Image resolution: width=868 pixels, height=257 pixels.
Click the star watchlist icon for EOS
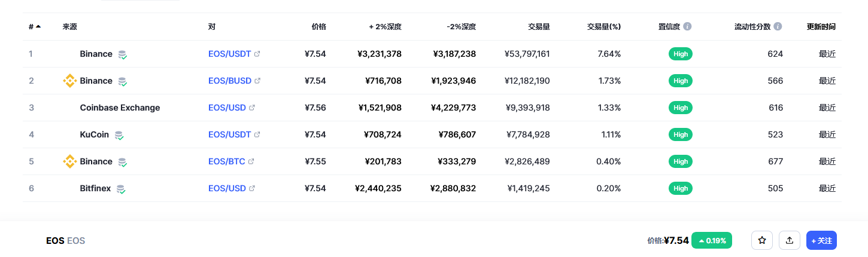tap(762, 240)
